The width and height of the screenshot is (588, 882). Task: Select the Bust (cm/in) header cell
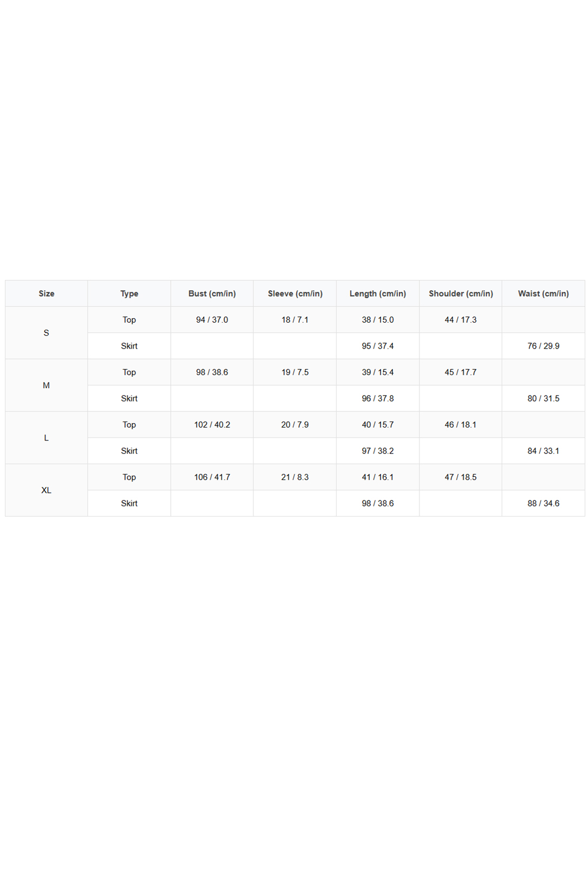[x=212, y=293]
